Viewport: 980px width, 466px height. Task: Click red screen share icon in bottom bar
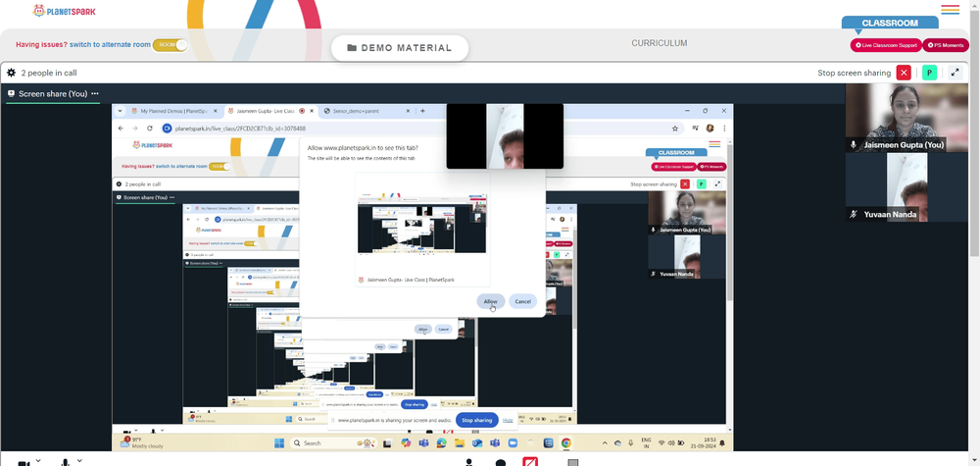pyautogui.click(x=530, y=462)
